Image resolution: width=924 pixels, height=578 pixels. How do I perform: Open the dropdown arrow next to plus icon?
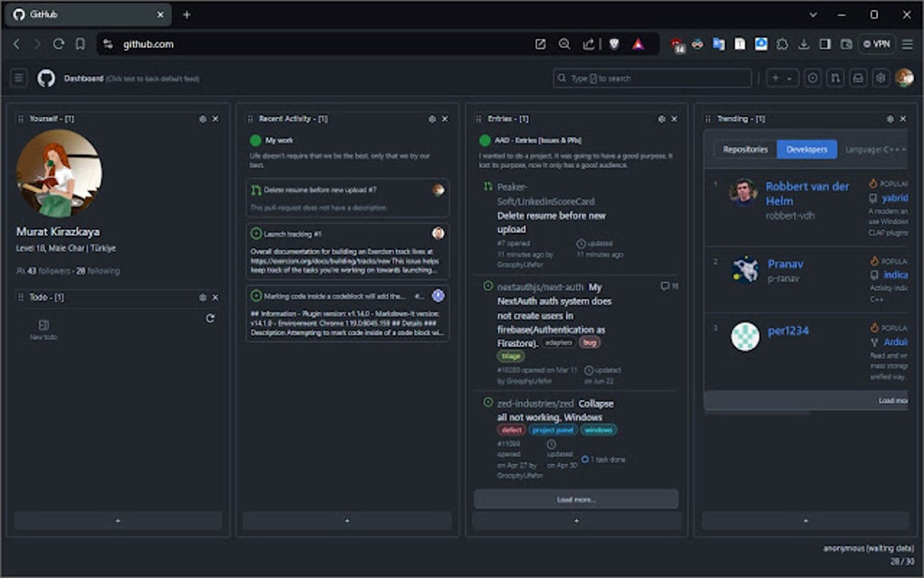pos(787,78)
